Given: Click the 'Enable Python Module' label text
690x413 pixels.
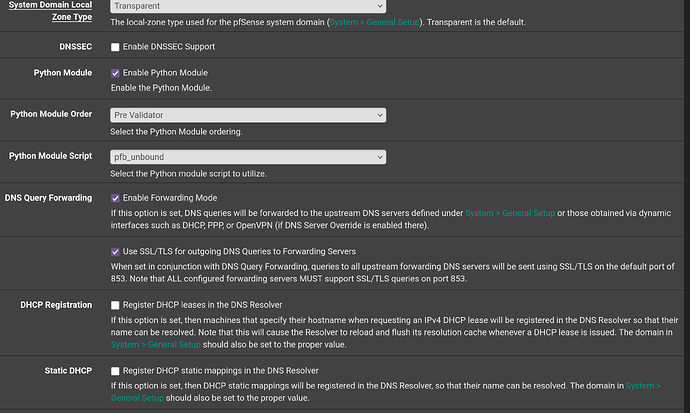Looking at the screenshot, I should (166, 73).
